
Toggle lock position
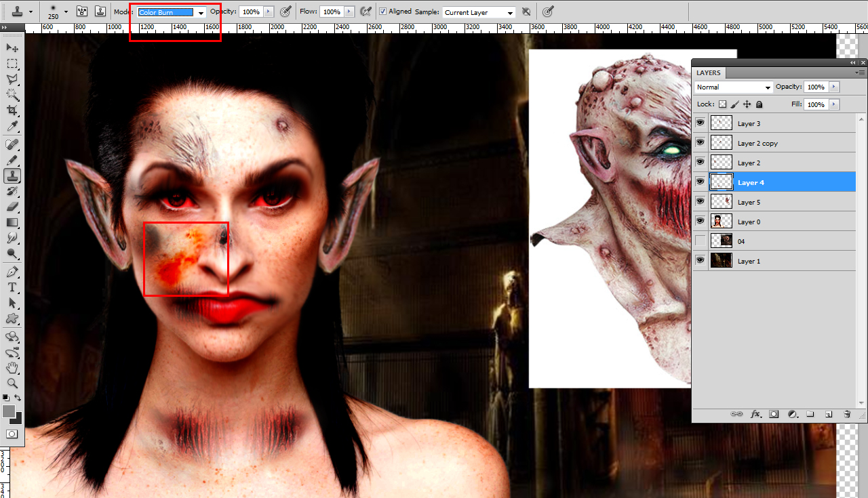click(x=747, y=104)
